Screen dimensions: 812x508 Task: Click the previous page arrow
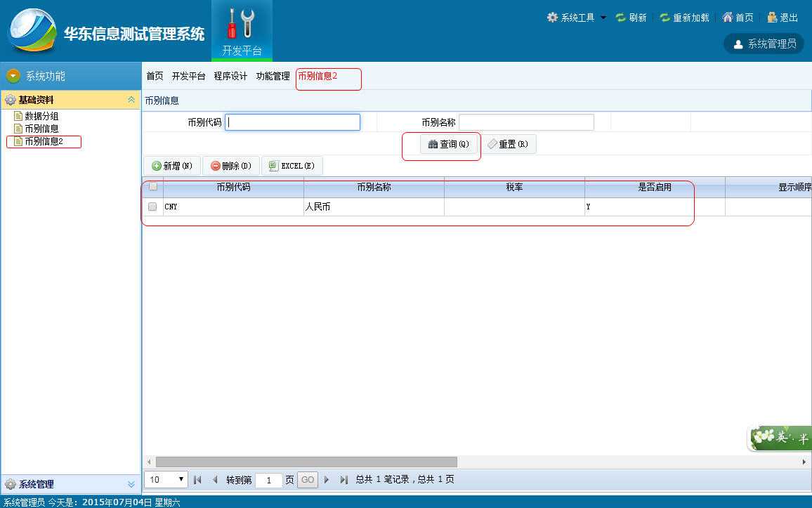point(215,479)
